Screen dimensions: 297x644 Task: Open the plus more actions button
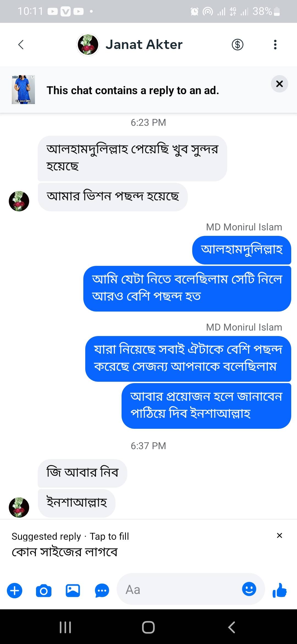coord(15,591)
